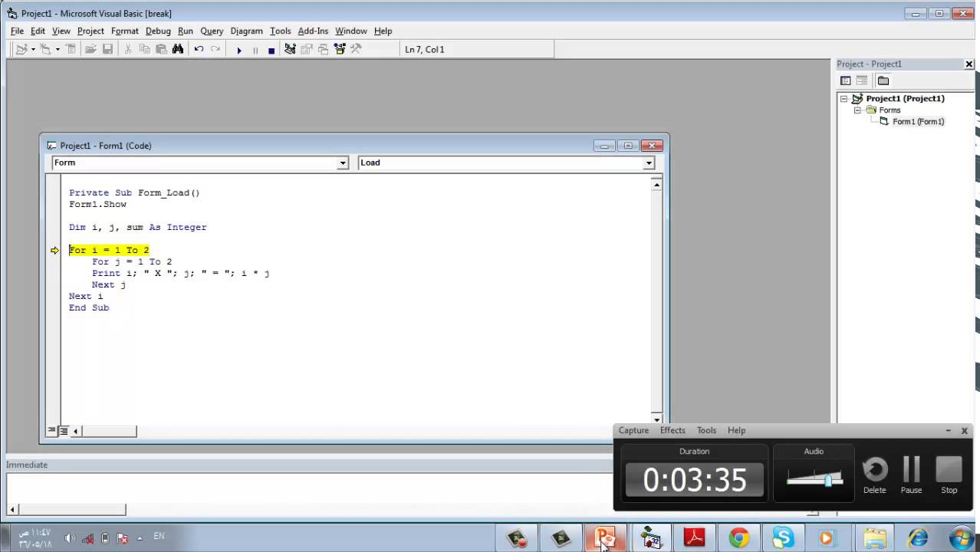Click the code window vertical scrollbar down arrow
The image size is (980, 552).
pyautogui.click(x=657, y=419)
